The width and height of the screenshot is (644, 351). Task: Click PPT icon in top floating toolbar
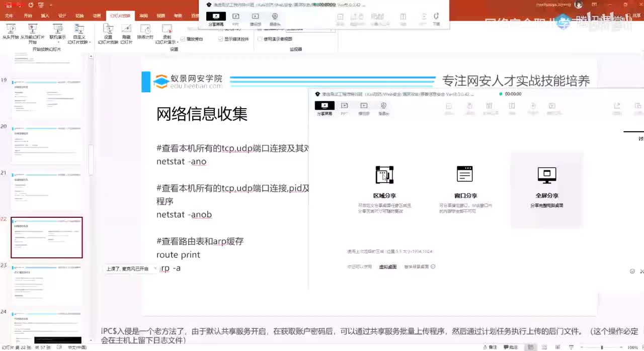pos(235,19)
